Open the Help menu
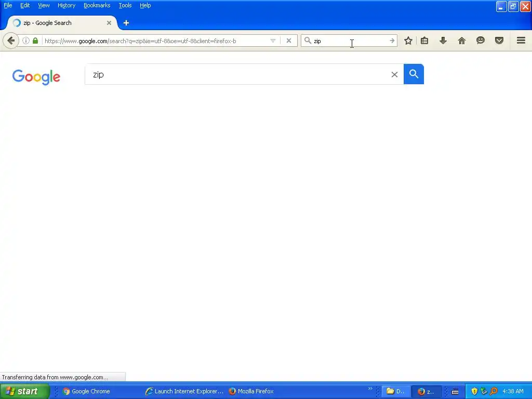This screenshot has width=532, height=399. (145, 5)
